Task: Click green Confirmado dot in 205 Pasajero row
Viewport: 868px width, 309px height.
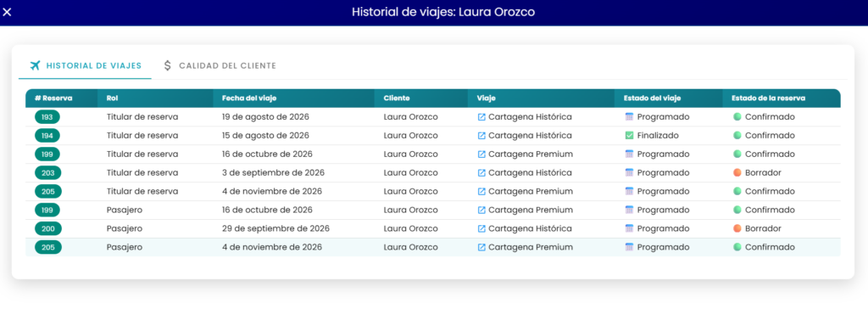Action: [737, 247]
